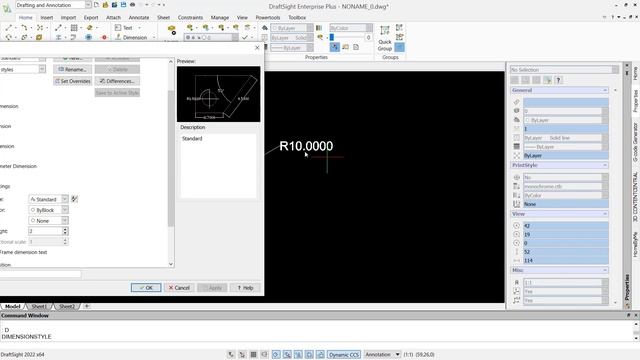The image size is (640, 360).
Task: Click the dimension style preview thumbnail
Action: [218, 94]
